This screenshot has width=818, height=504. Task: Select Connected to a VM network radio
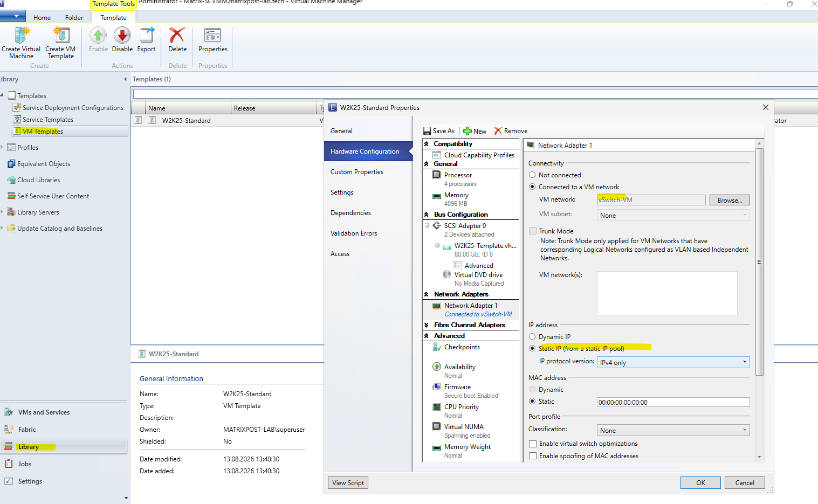(532, 187)
